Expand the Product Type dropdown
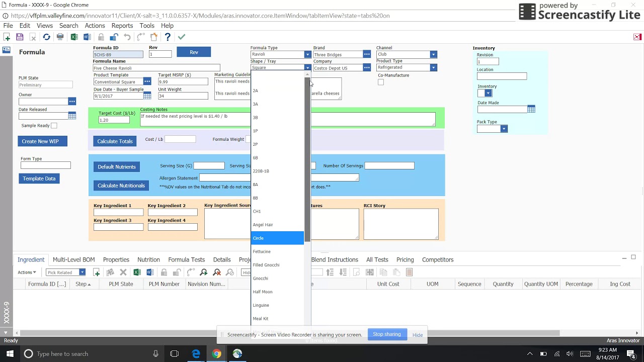 (433, 67)
